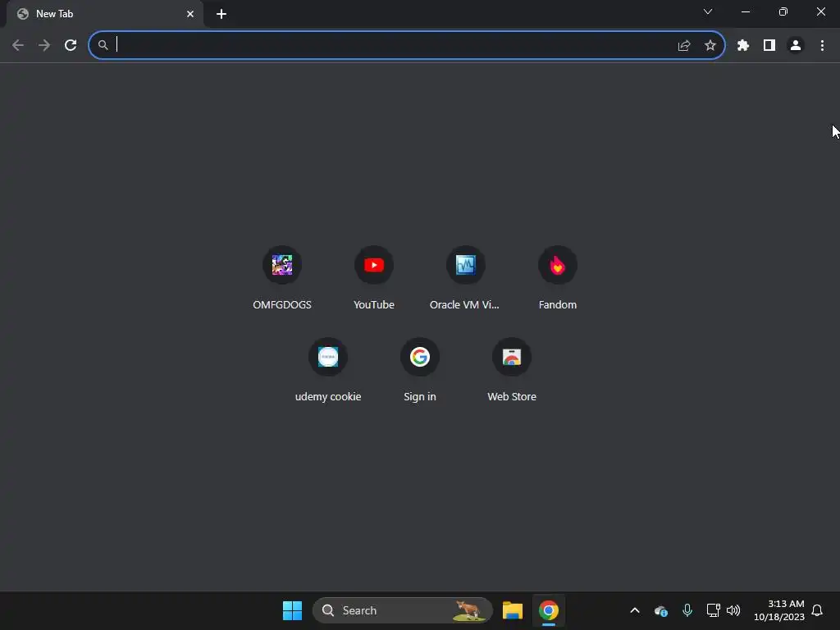Open the volume speaker icon
Image resolution: width=840 pixels, height=630 pixels.
pyautogui.click(x=733, y=610)
